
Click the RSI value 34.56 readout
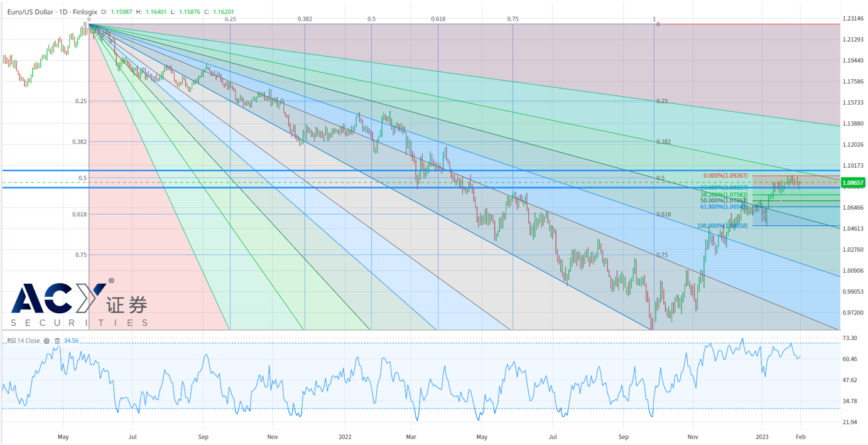point(71,341)
